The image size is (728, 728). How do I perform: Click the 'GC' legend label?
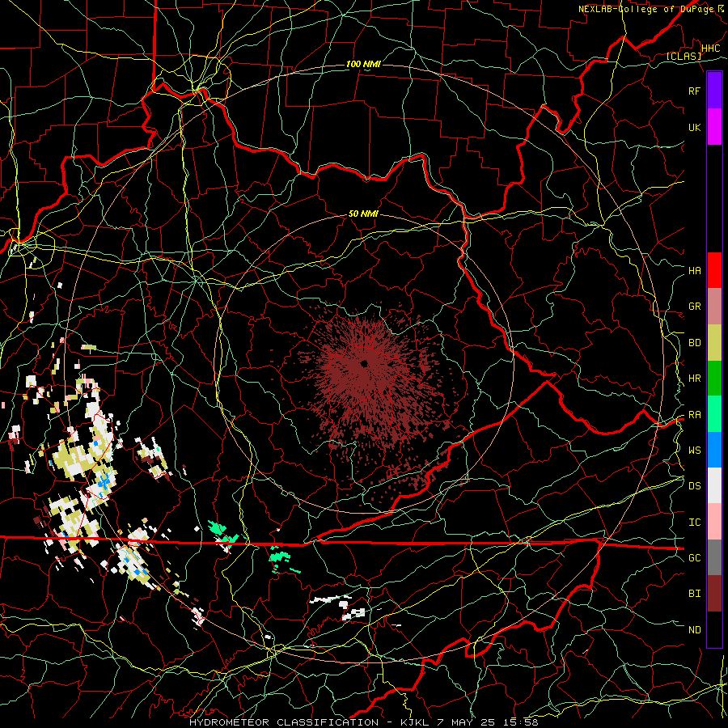(x=694, y=557)
